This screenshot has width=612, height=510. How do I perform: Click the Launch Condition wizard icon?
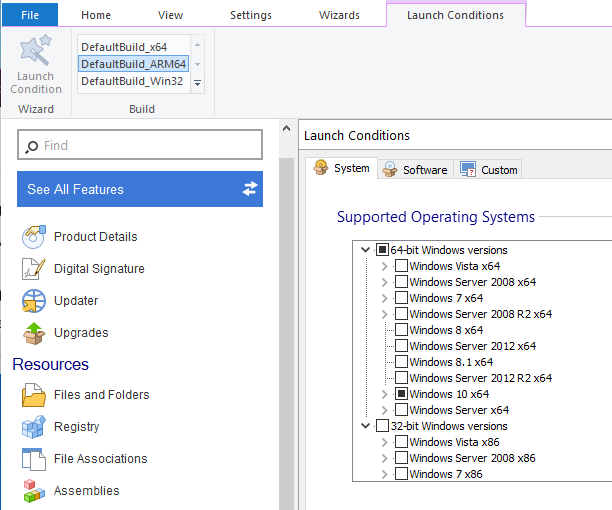point(36,52)
